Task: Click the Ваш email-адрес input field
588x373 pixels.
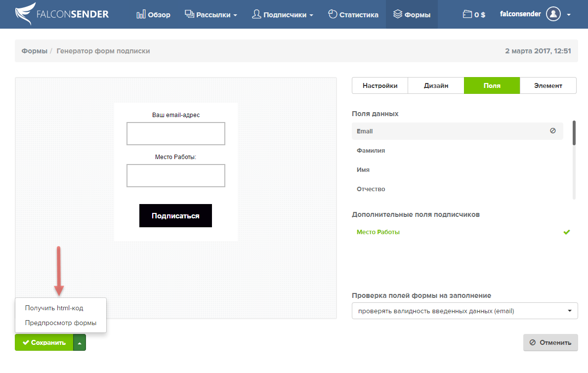Action: click(x=176, y=133)
